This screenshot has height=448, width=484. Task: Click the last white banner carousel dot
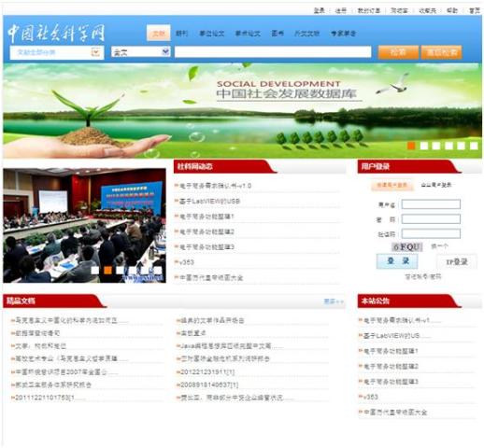click(x=474, y=146)
